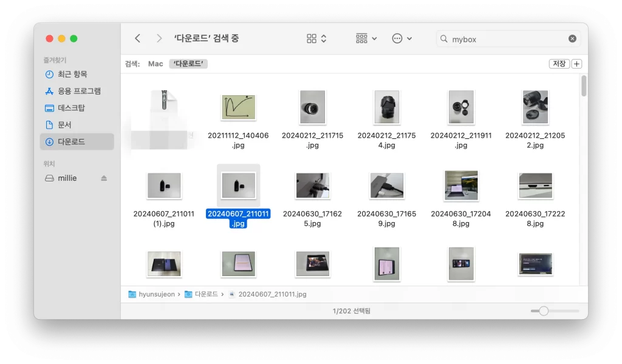Open the icon view switcher dropdown
The height and width of the screenshot is (364, 622).
(x=316, y=39)
